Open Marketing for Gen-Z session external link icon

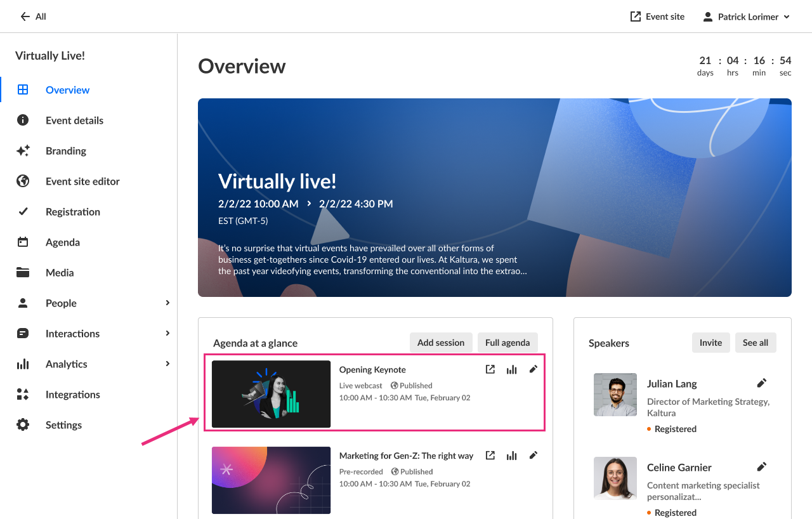(490, 455)
